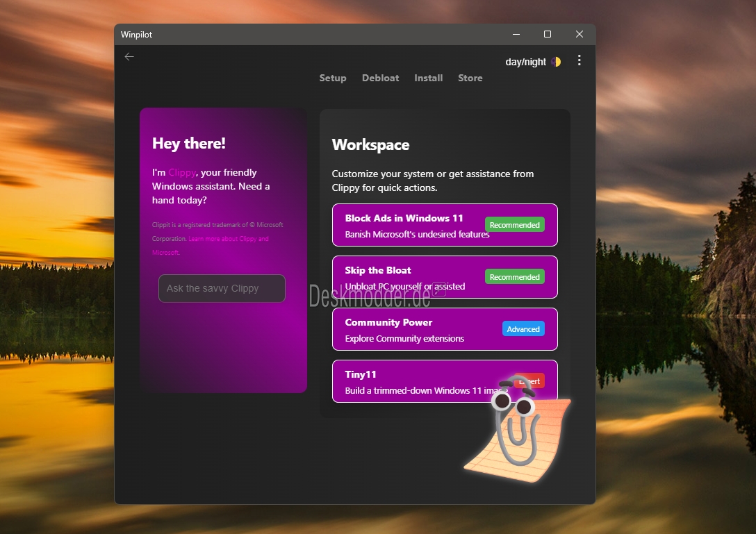756x534 pixels.
Task: Open the Community Power card
Action: (445, 329)
